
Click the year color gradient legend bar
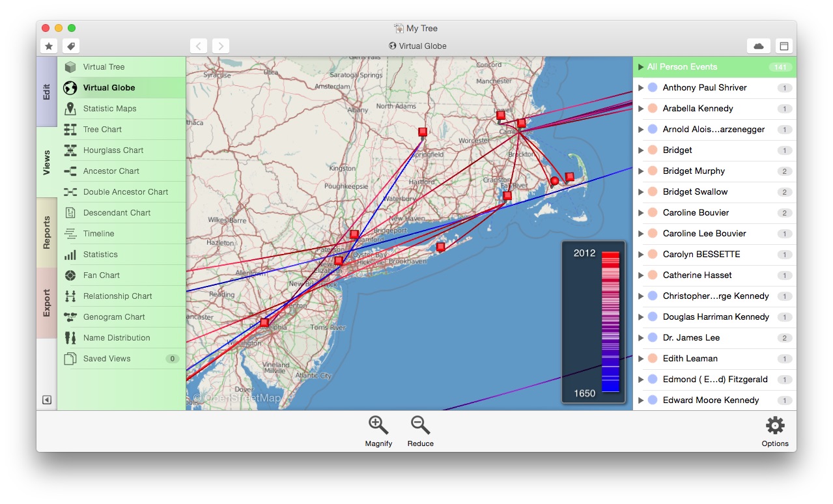pyautogui.click(x=610, y=322)
